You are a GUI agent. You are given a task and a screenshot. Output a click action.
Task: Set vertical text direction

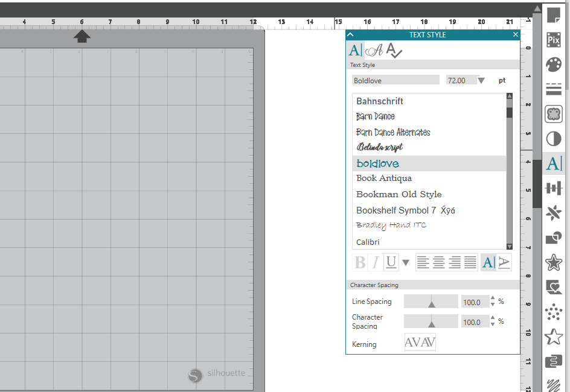click(504, 262)
